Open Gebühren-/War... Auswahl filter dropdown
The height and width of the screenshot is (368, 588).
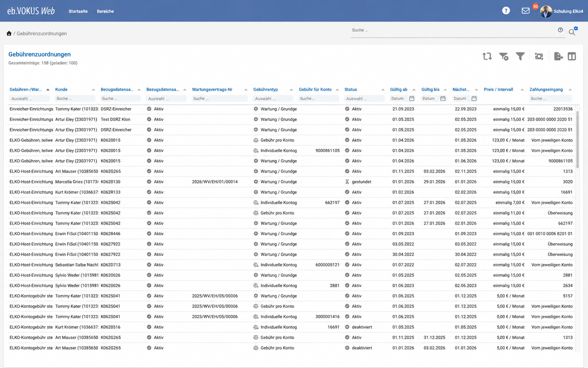[29, 99]
